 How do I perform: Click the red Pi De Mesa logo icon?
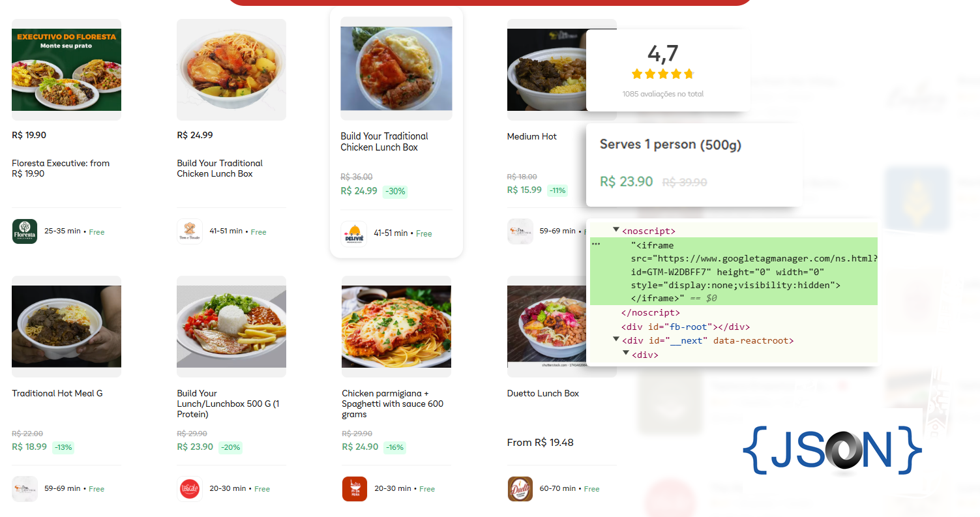pos(355,488)
